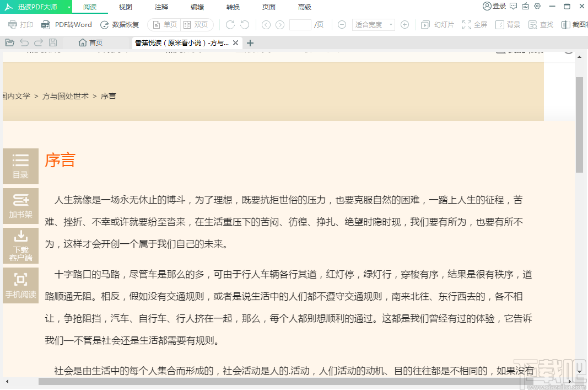Viewport: 588px width, 390px height.
Task: Enter full screen (全屏) mode
Action: pos(474,24)
